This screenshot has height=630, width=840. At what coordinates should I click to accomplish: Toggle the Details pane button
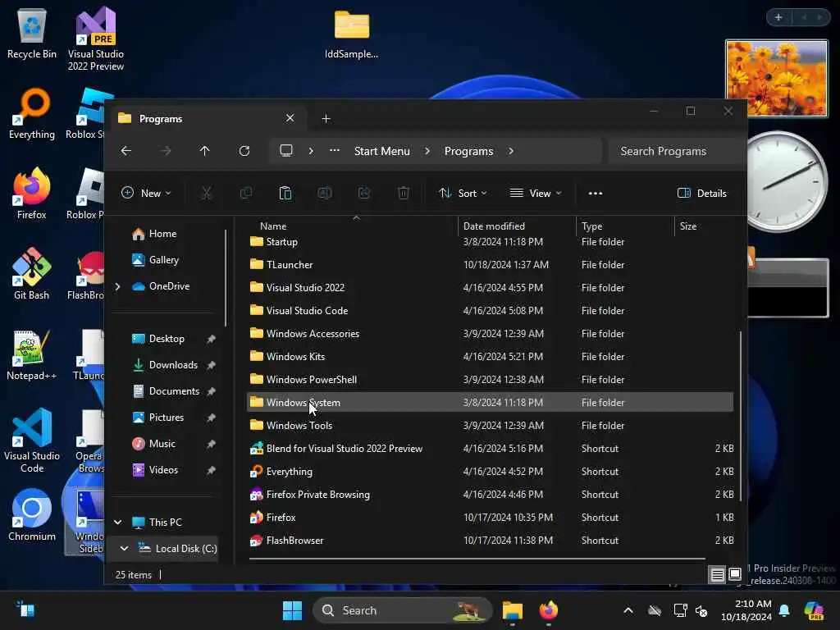(702, 194)
